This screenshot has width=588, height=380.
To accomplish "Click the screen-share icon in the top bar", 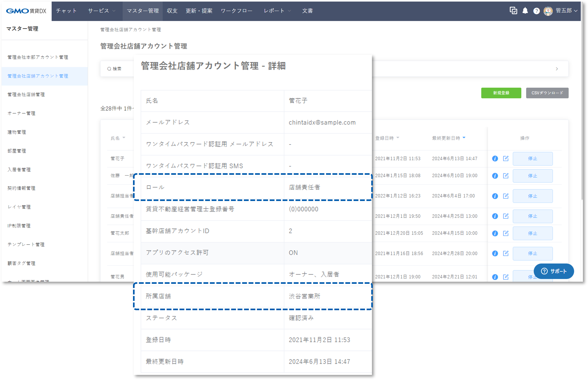I will 514,11.
